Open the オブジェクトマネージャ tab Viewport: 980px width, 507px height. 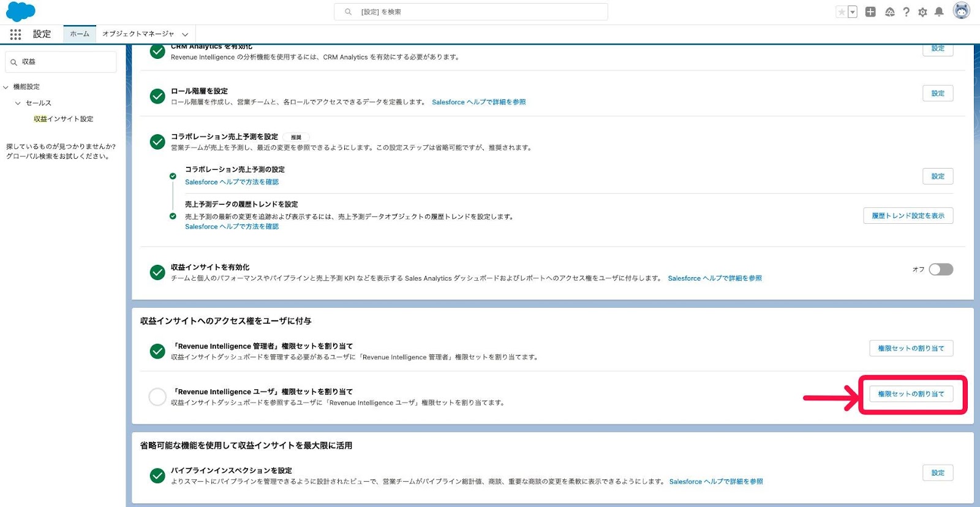click(x=138, y=34)
